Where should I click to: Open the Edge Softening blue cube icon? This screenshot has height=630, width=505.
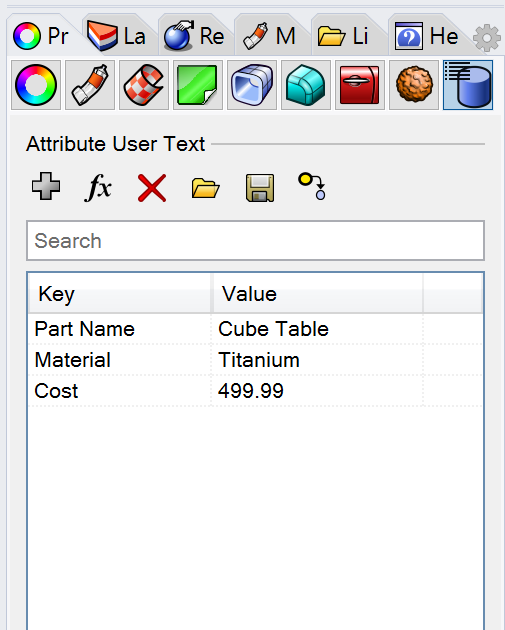click(x=252, y=85)
